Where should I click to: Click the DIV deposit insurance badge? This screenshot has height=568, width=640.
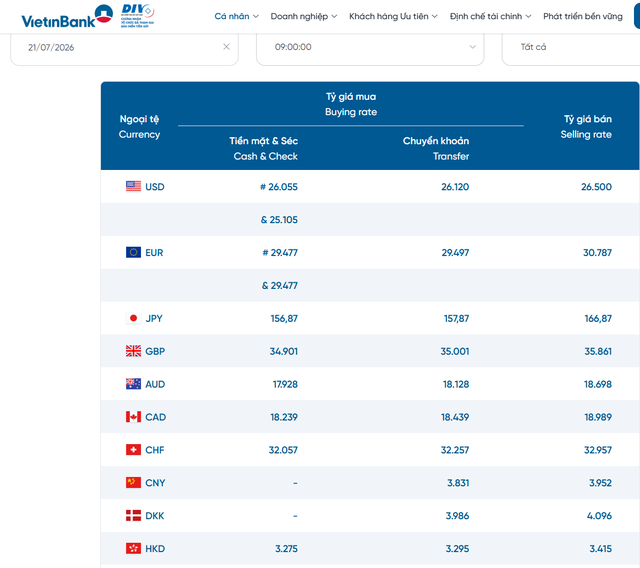[138, 16]
